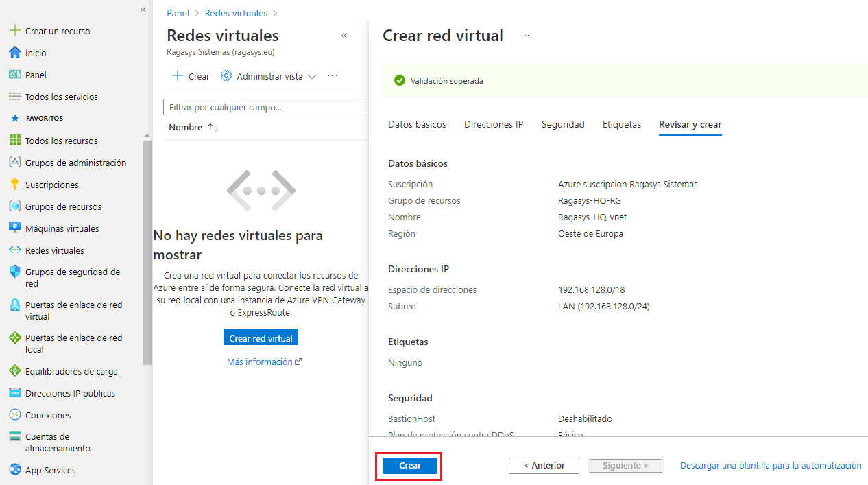Click the Siguiente button

[x=625, y=466]
